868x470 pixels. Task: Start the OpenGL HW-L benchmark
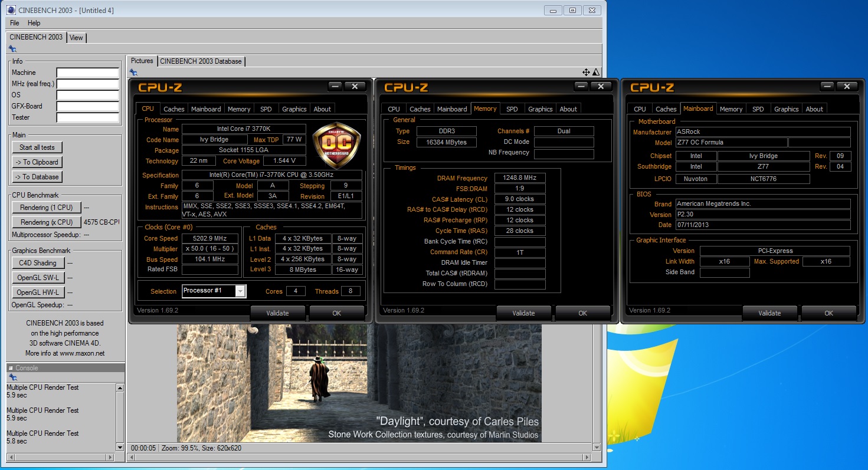(x=38, y=292)
